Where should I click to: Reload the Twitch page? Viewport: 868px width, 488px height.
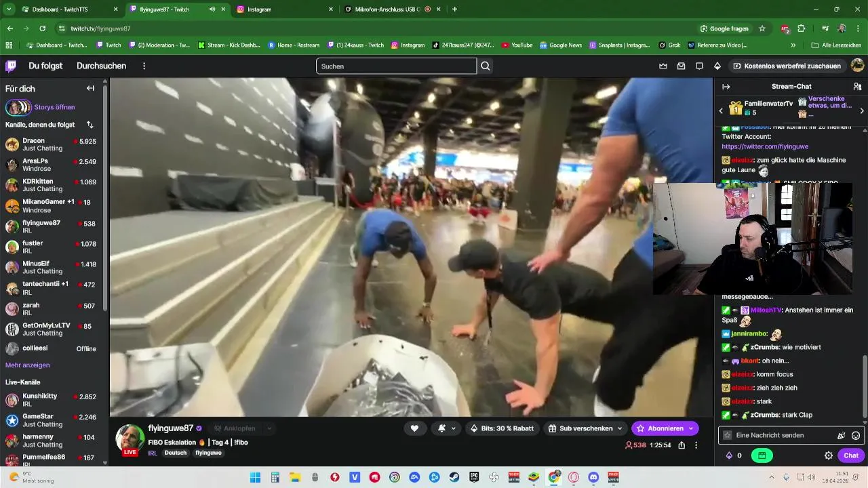42,28
